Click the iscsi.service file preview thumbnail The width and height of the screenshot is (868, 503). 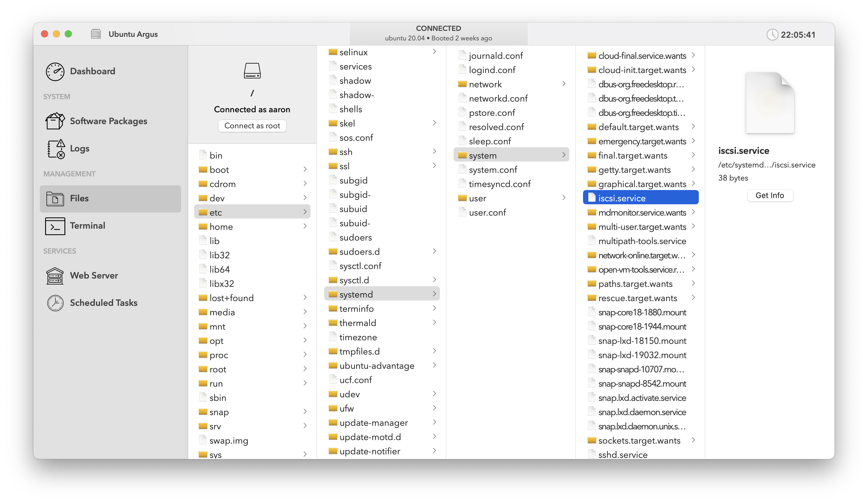[x=769, y=103]
